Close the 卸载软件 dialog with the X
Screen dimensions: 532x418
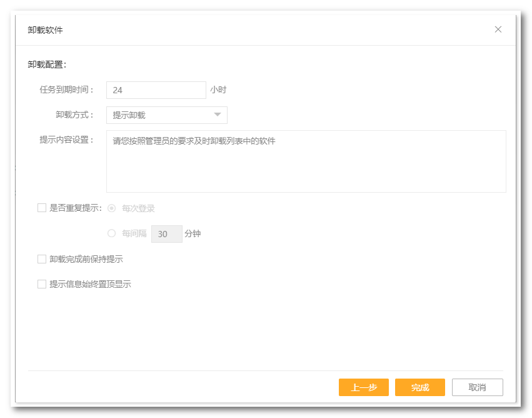coord(498,29)
